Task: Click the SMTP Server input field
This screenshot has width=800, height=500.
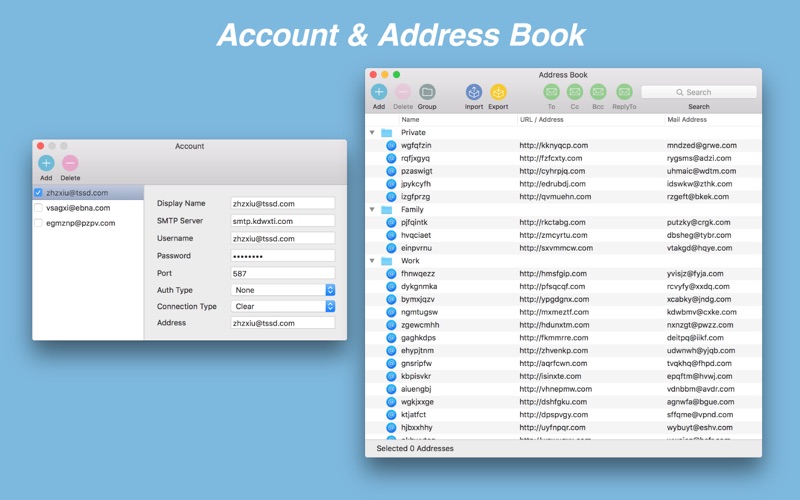Action: point(283,221)
